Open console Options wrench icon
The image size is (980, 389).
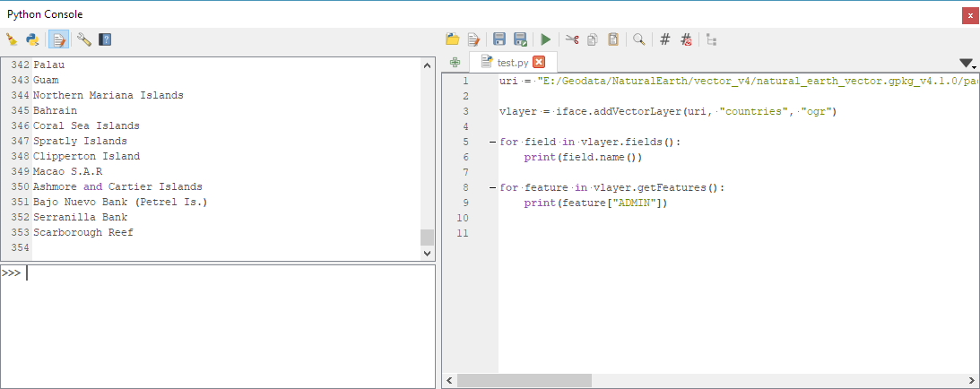tap(83, 40)
